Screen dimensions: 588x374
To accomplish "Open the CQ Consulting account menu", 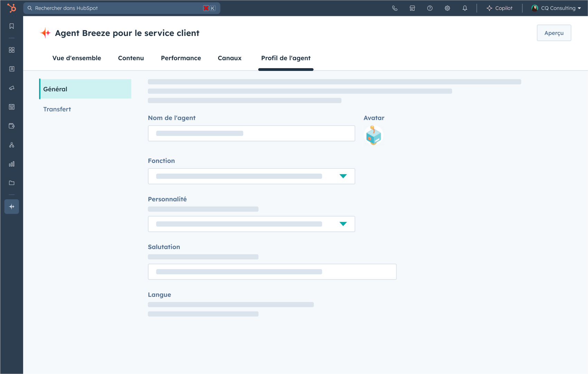I will pos(556,8).
